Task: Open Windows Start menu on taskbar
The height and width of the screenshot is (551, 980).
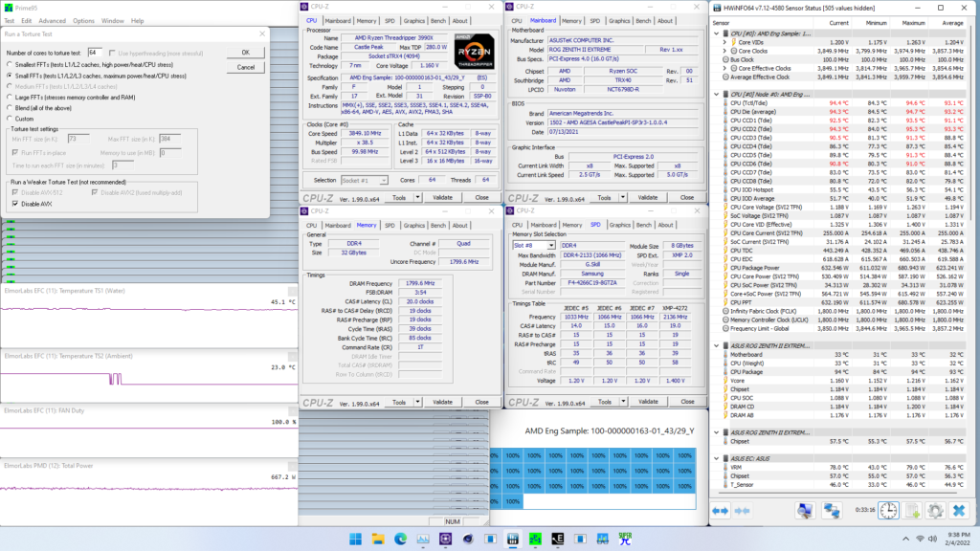Action: tap(355, 539)
